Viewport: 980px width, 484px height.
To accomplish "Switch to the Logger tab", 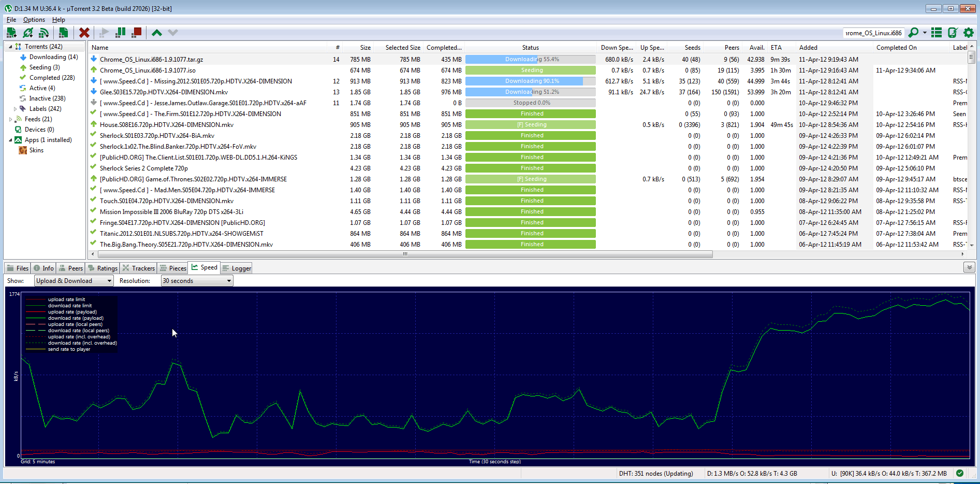I will coord(236,268).
